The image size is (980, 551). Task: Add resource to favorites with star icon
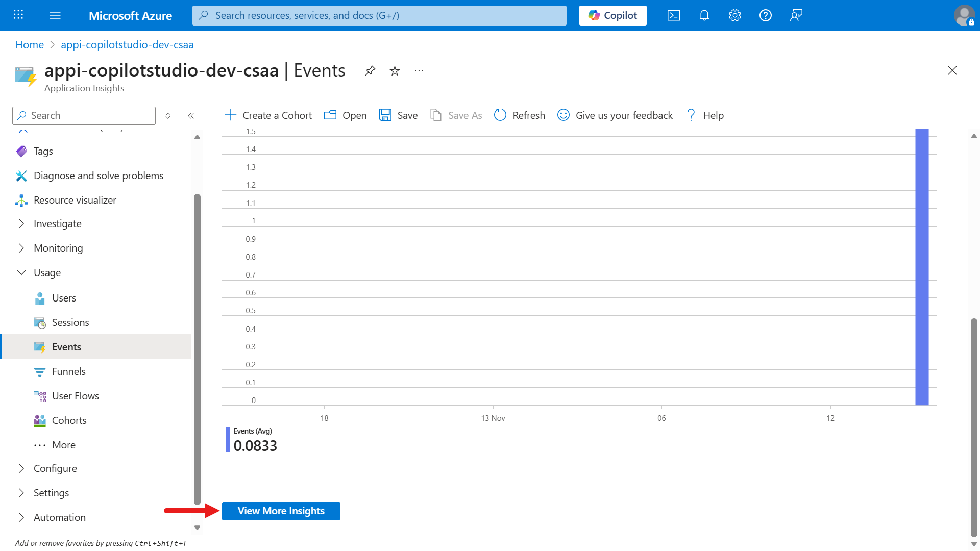coord(395,70)
